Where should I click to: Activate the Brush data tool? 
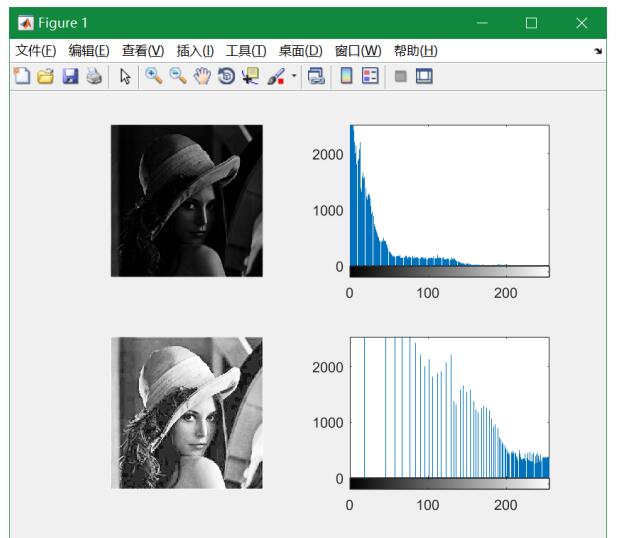[x=276, y=76]
